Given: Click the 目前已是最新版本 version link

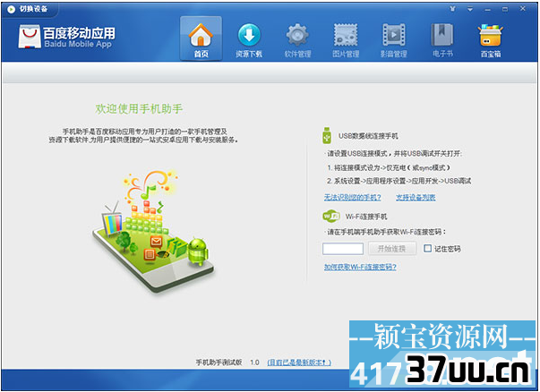Looking at the screenshot, I should (299, 362).
